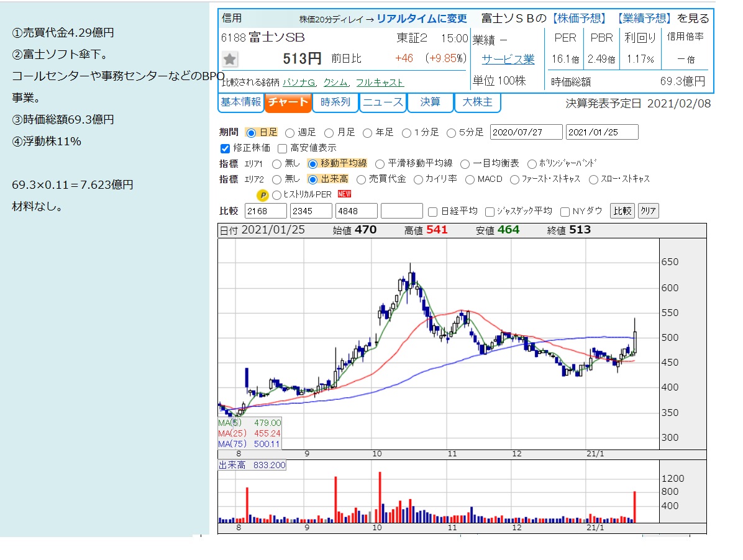Click the PER 16.1倍 value
Screen dimensions: 743x560
click(x=565, y=59)
